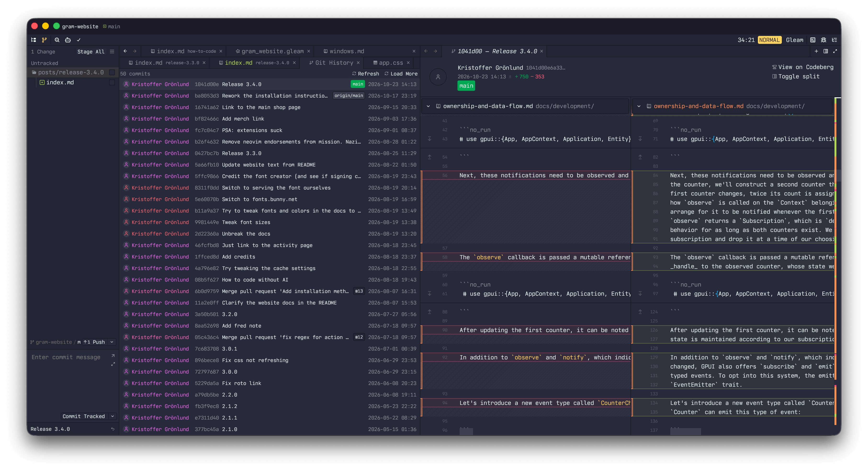Go forward in the left editor pane
Image resolution: width=868 pixels, height=471 pixels.
coord(135,51)
